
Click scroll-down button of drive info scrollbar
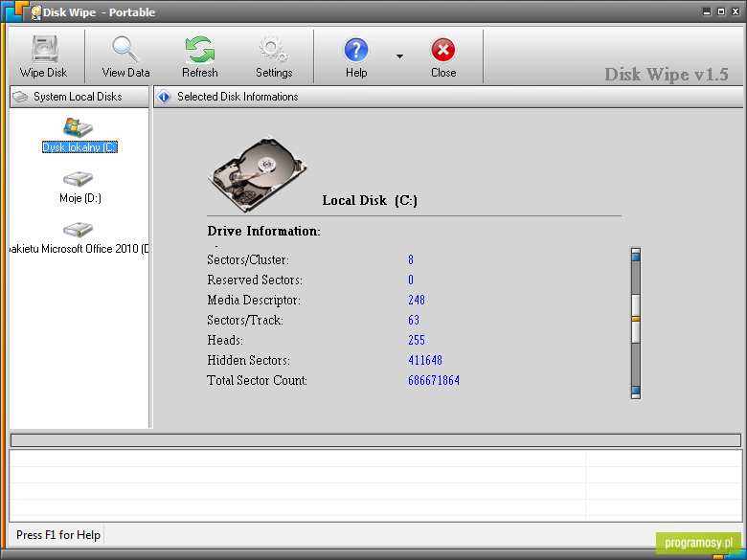pos(636,392)
